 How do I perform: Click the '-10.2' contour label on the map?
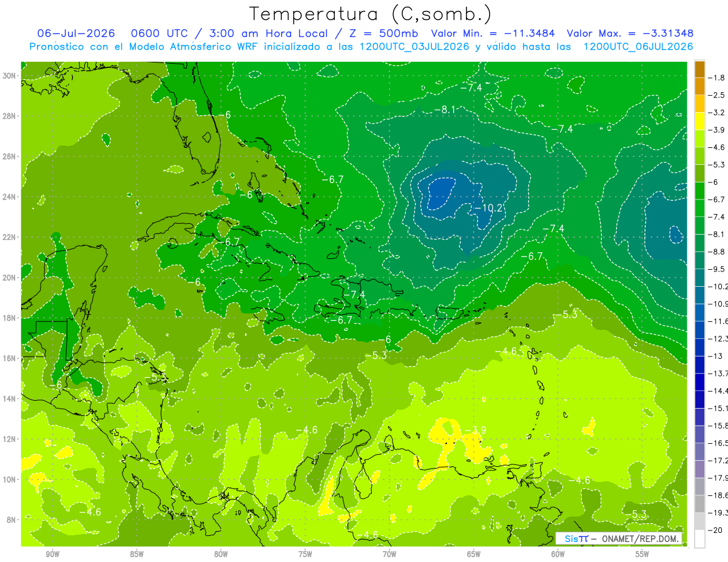489,208
